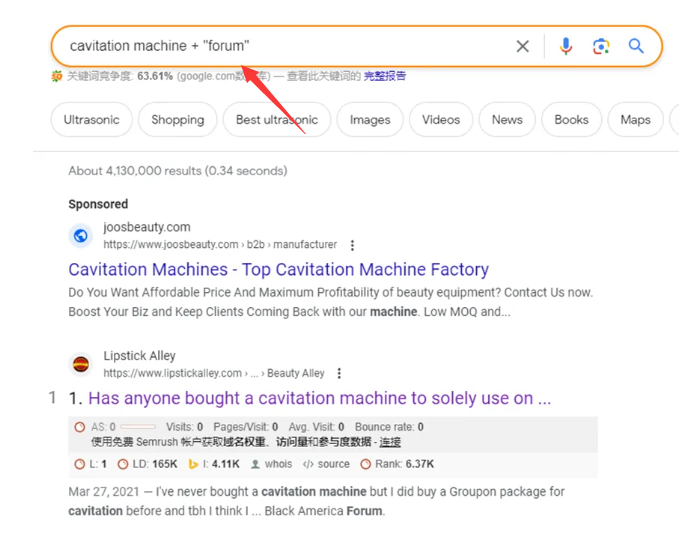
Task: Switch to Images results tab
Action: coord(370,120)
